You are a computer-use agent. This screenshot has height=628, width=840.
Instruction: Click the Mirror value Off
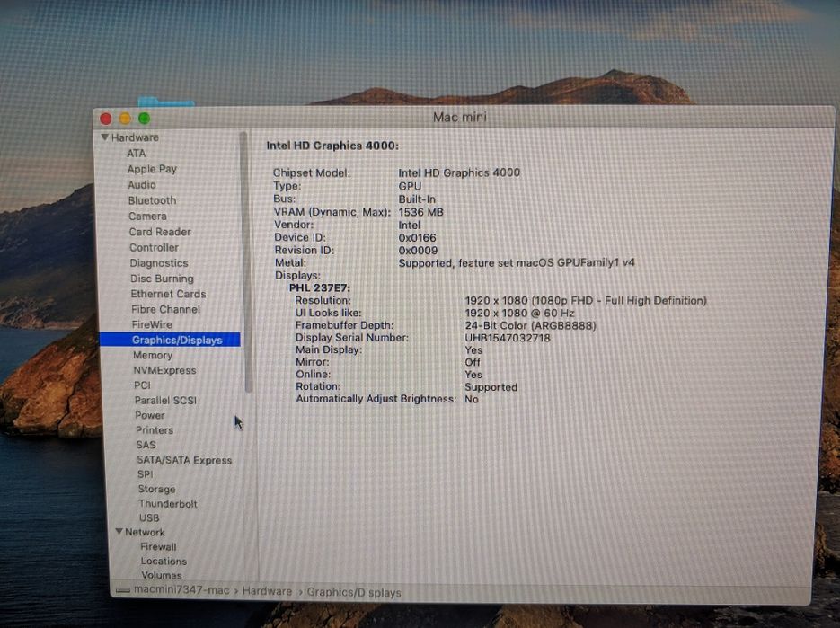point(473,362)
